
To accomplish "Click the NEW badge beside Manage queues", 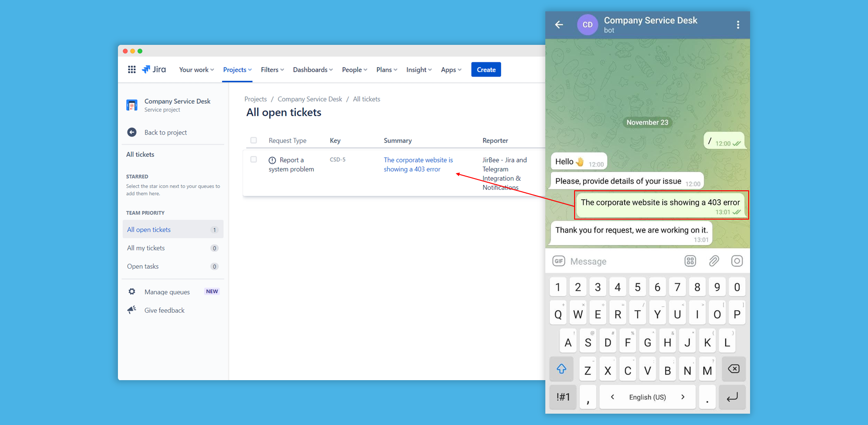I will (212, 291).
